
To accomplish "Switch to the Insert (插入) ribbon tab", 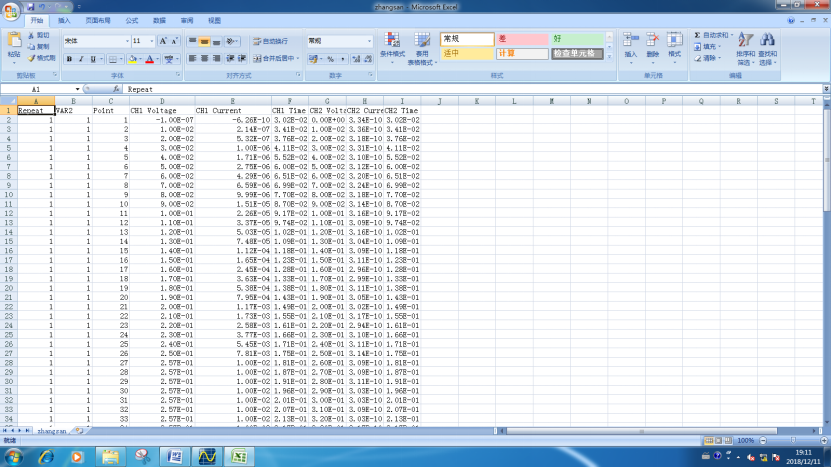I will click(64, 21).
